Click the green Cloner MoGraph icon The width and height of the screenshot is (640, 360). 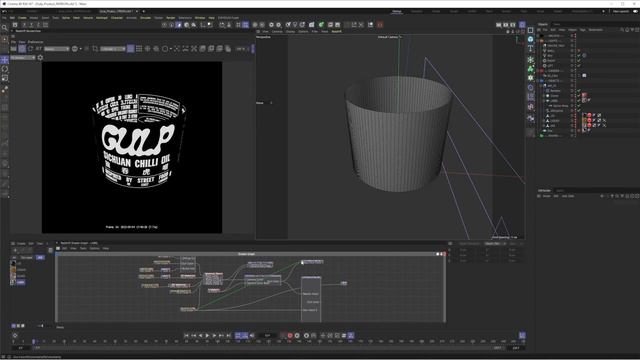(530, 69)
